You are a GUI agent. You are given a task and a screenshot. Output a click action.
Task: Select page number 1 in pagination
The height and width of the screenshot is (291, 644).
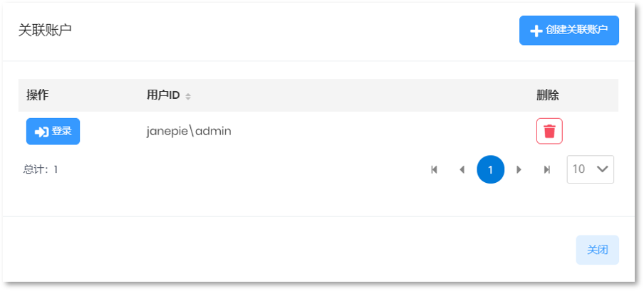pyautogui.click(x=490, y=169)
